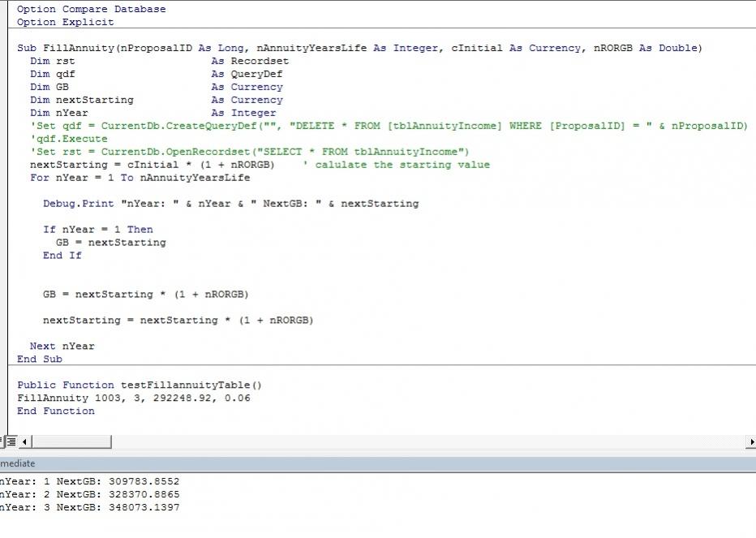Click 'nRORGB As Double' parameter text
The height and width of the screenshot is (538, 756).
[646, 48]
